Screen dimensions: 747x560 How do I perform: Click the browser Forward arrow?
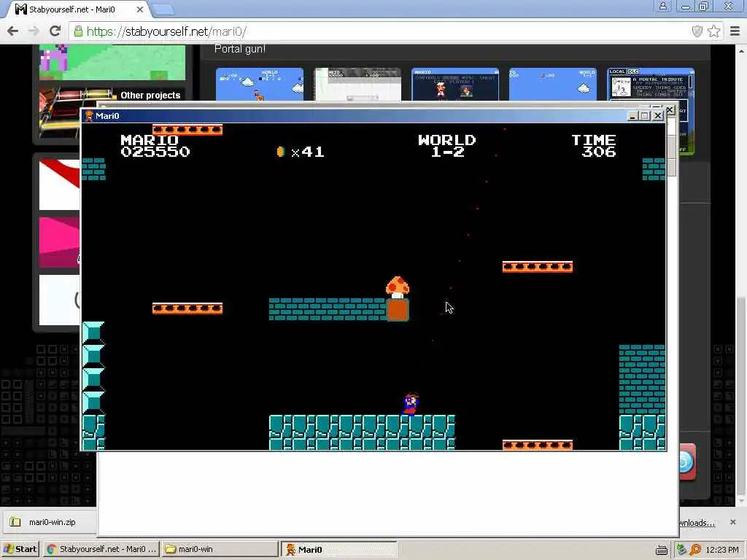(34, 31)
